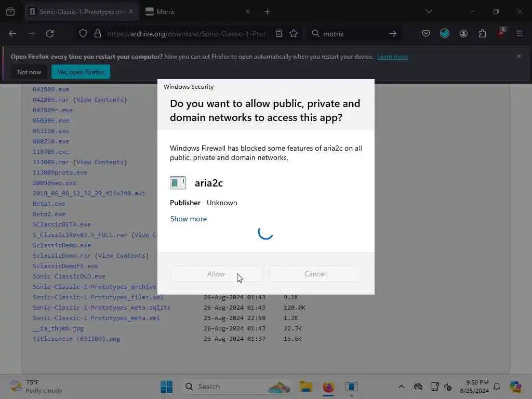
Task: Click the aria2c application icon
Action: click(x=178, y=183)
